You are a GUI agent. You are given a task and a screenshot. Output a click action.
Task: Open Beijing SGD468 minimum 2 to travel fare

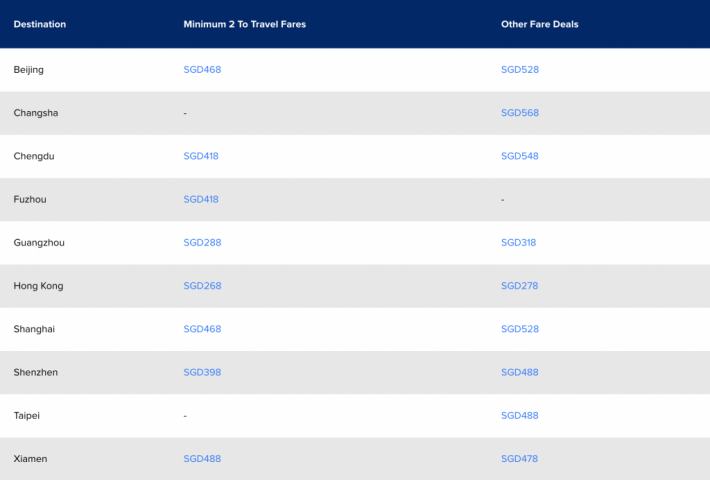201,70
